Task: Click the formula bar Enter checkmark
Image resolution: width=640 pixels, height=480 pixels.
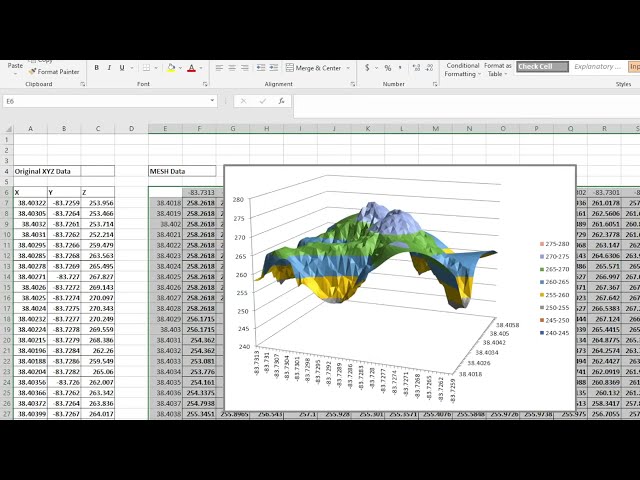Action: [262, 101]
